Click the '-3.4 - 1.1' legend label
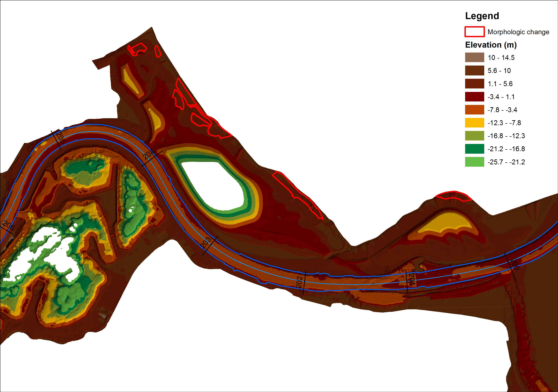The image size is (558, 392). [x=501, y=97]
